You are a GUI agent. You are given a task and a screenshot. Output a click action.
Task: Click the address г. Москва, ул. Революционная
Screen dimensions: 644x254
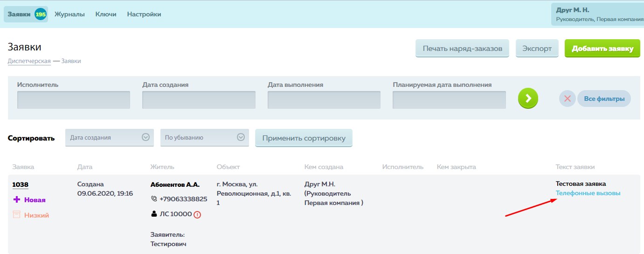click(254, 193)
